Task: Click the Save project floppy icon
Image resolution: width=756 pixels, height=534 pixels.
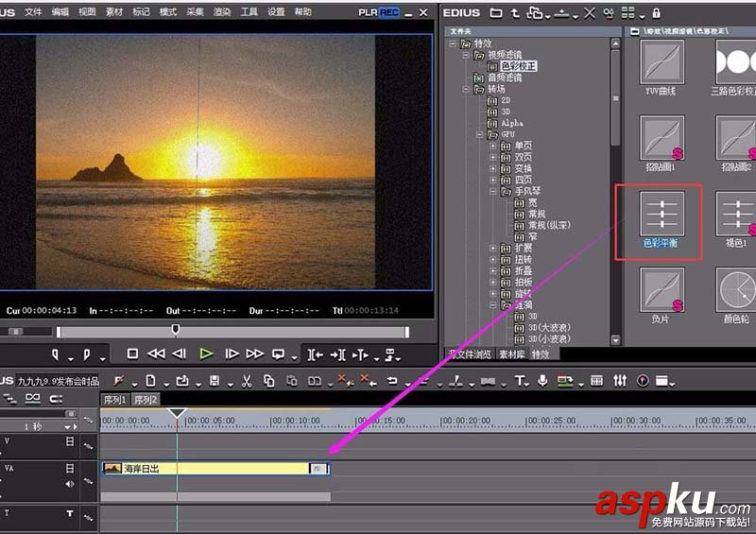Action: (215, 381)
